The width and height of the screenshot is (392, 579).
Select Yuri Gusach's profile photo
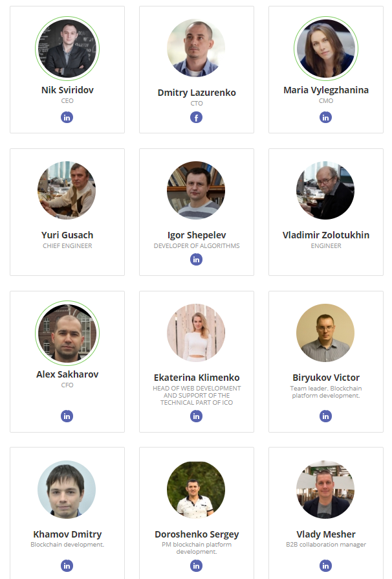(67, 190)
